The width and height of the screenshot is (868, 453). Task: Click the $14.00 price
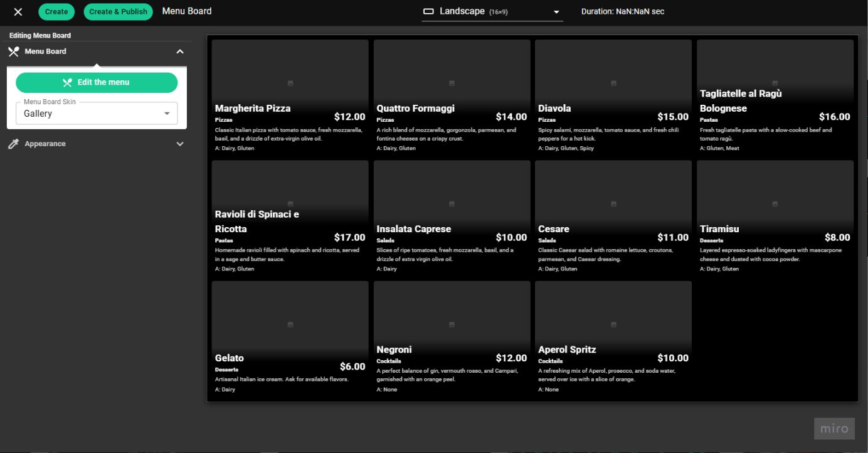[511, 117]
